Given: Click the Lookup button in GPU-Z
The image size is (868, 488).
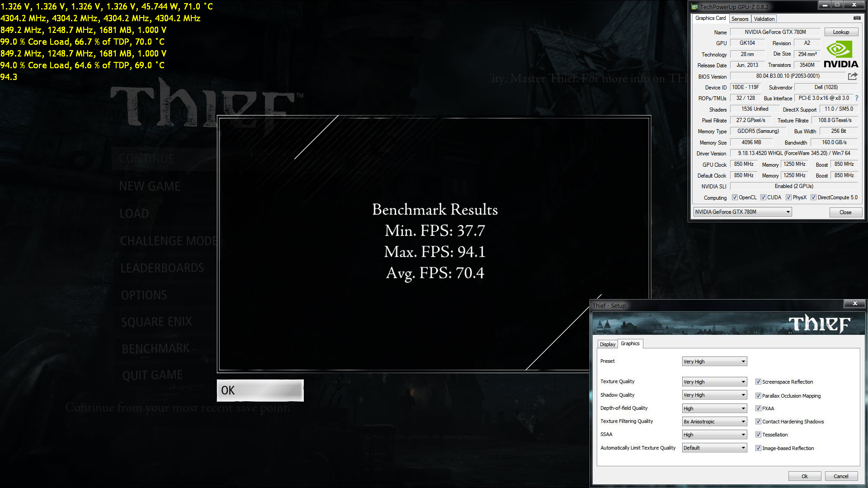Looking at the screenshot, I should (841, 32).
